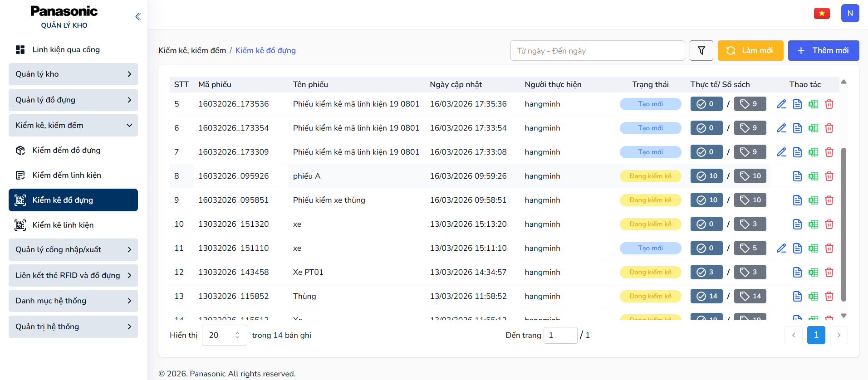Open user avatar N menu
The width and height of the screenshot is (868, 380).
(850, 13)
